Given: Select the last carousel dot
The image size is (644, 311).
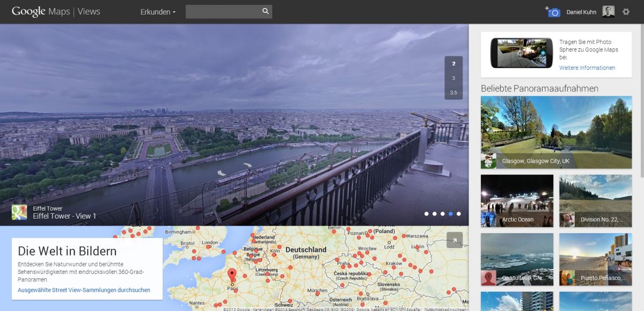Looking at the screenshot, I should [x=459, y=214].
